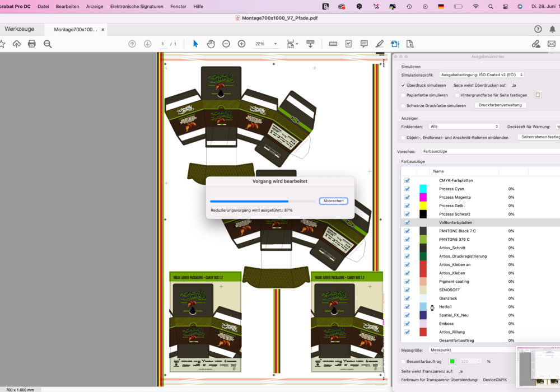Go to the previous page arrow
The width and height of the screenshot is (560, 392).
click(132, 44)
